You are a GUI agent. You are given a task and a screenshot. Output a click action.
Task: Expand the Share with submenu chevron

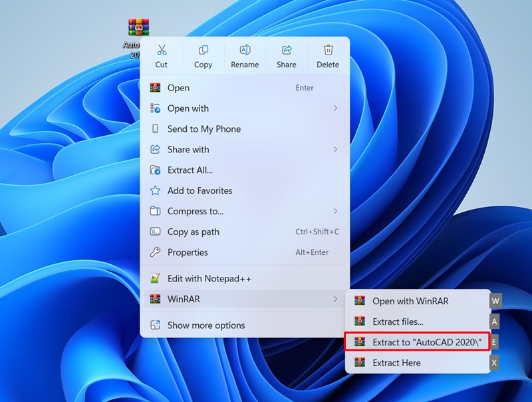[335, 150]
